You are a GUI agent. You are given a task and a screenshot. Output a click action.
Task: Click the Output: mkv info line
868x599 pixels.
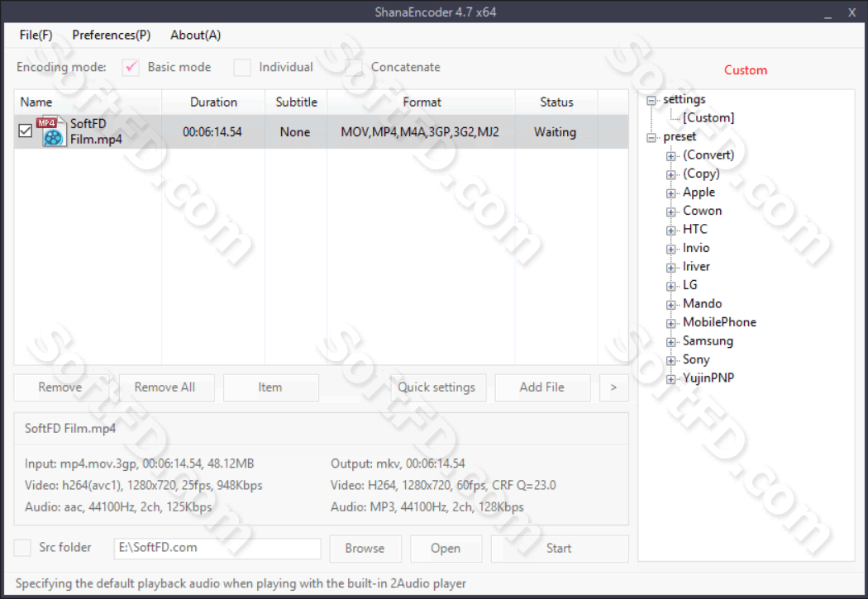tap(398, 464)
